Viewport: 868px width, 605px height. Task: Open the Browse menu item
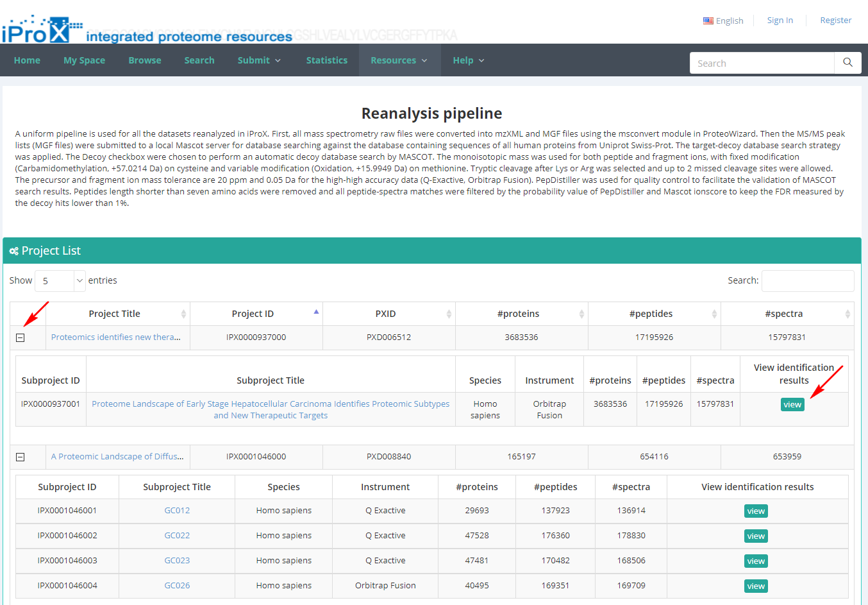pyautogui.click(x=145, y=60)
